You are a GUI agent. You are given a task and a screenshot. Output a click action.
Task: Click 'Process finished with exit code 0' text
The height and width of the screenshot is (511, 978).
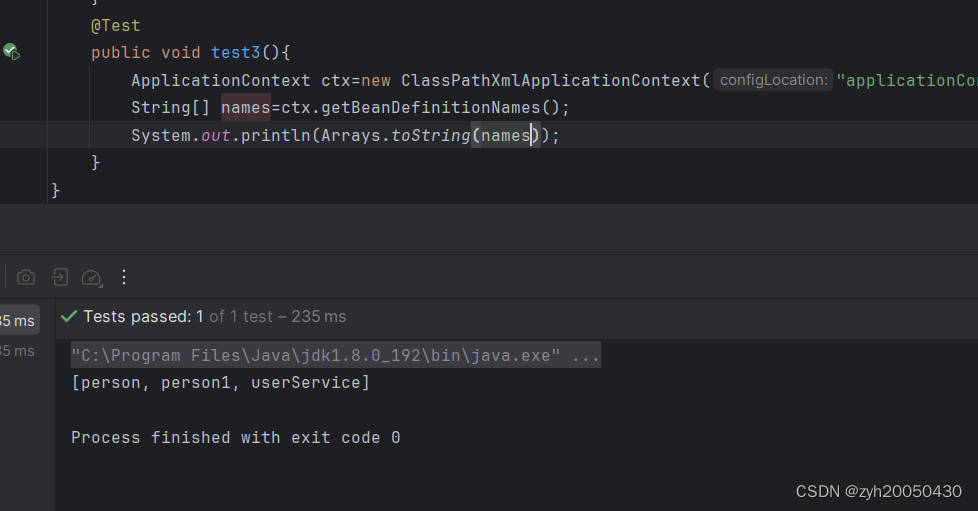pos(236,437)
